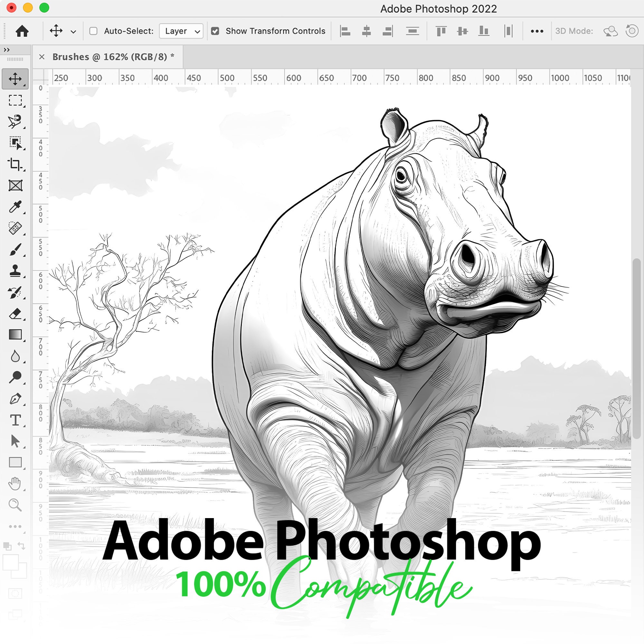Click the horizontal ruler at 500
Screen dimensions: 644x644
pyautogui.click(x=227, y=78)
